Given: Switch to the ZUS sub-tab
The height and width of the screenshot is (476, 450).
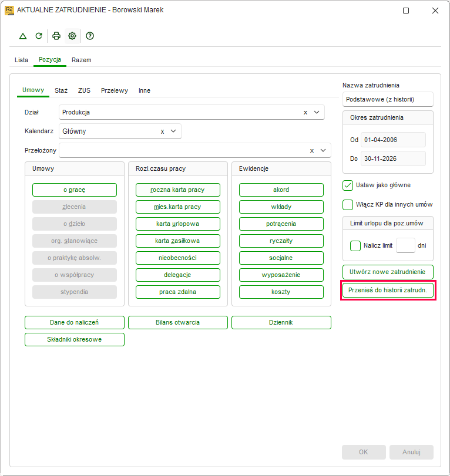Looking at the screenshot, I should click(x=84, y=90).
